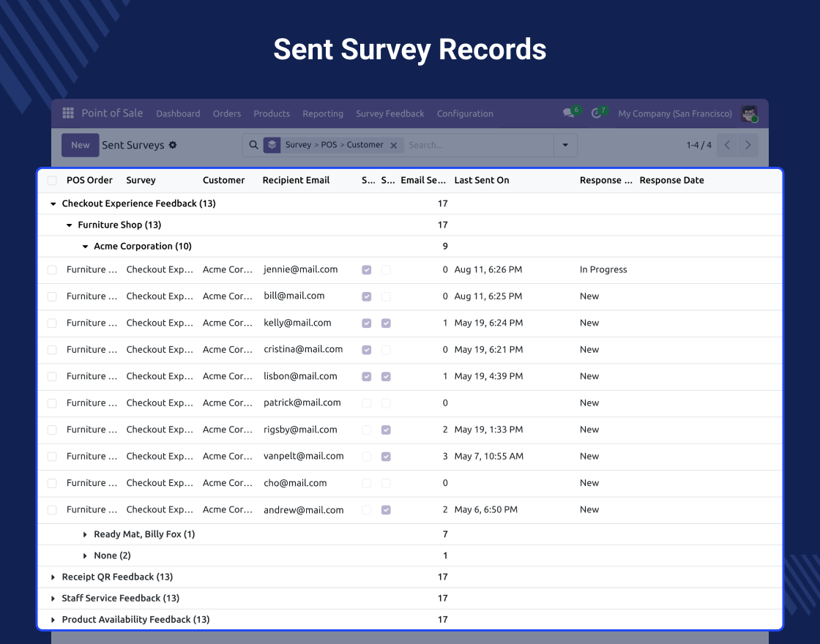Open the messages conversation icon
This screenshot has width=820, height=644.
[x=568, y=113]
